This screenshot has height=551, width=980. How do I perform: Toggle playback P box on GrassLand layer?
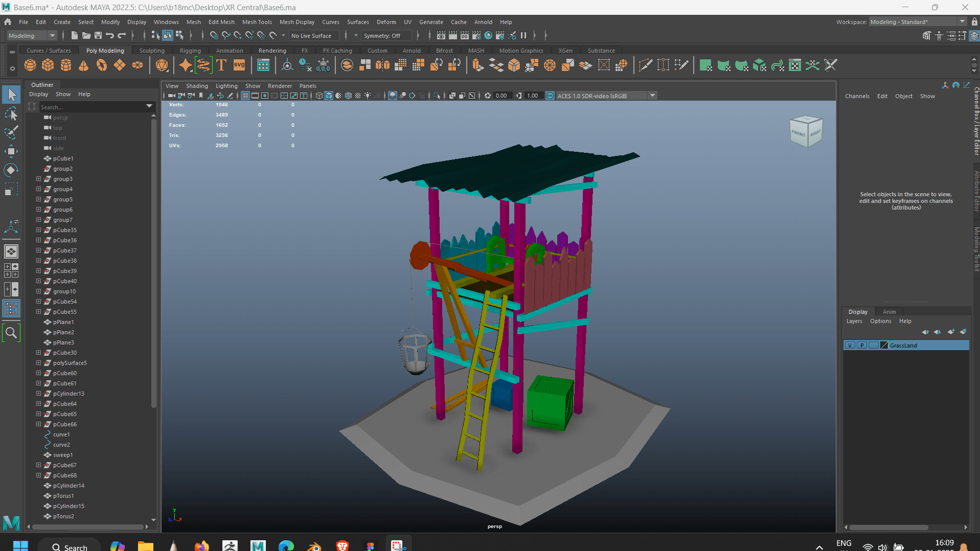coord(862,346)
